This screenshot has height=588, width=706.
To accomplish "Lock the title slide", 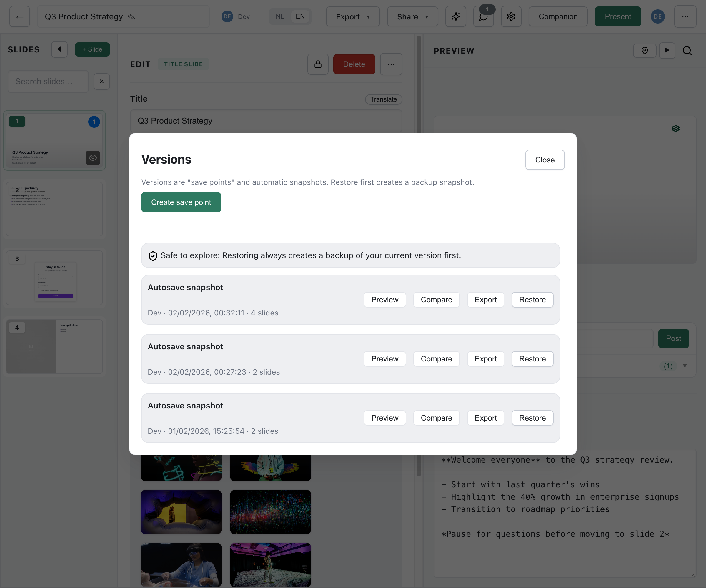I will pyautogui.click(x=318, y=64).
